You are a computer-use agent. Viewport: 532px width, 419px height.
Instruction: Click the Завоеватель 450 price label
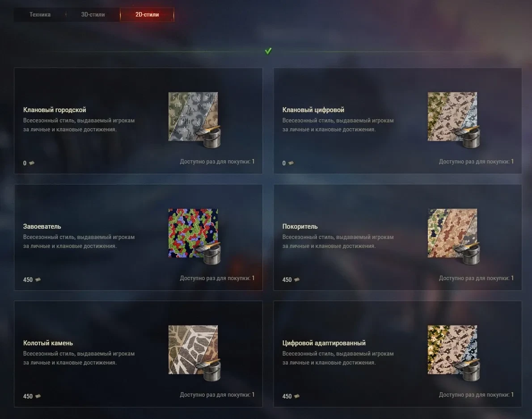[x=28, y=280]
